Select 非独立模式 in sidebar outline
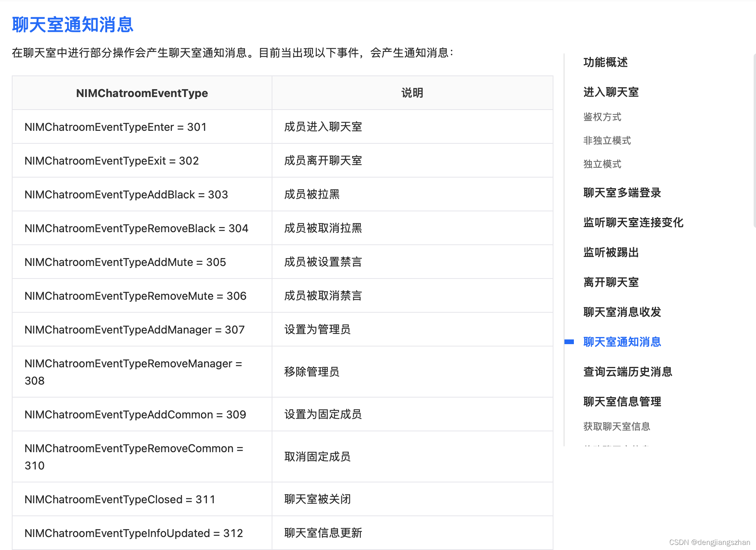 click(607, 141)
